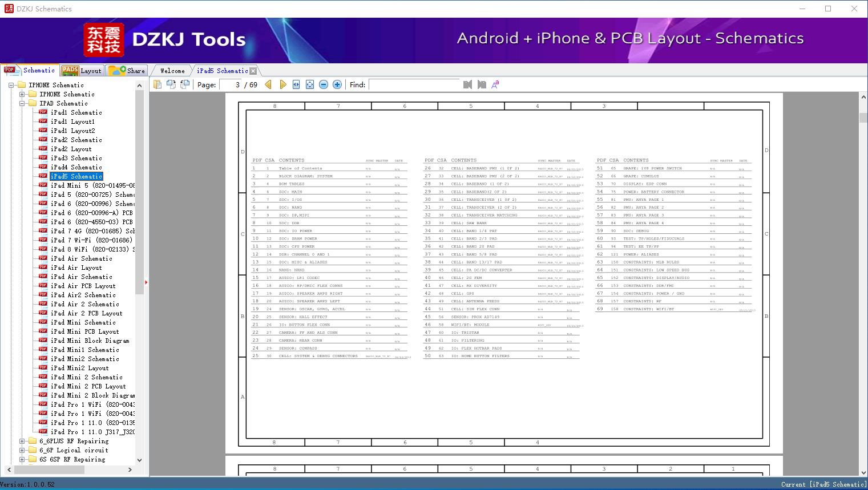Open iPad 6 (820-00996-A) PCB item
868x490 pixels.
92,213
